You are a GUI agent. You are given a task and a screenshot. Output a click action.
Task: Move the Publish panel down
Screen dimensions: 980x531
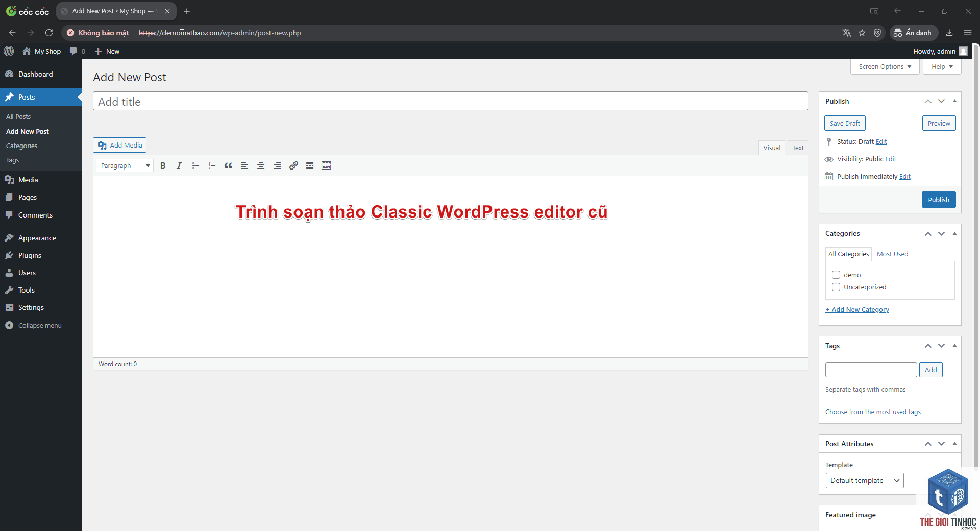pos(941,101)
